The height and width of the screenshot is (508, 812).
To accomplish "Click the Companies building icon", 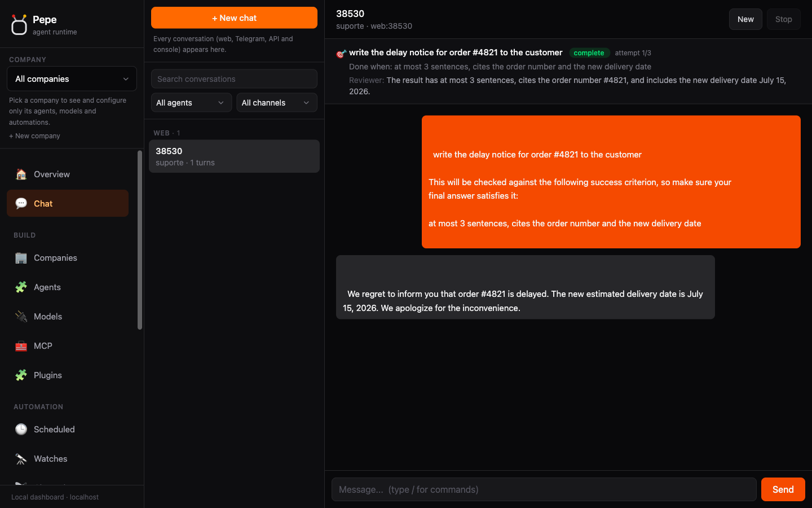I will click(21, 258).
